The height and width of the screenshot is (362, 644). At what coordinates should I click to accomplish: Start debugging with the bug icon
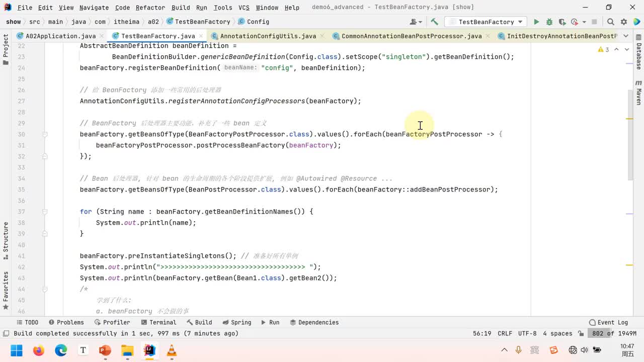(549, 22)
